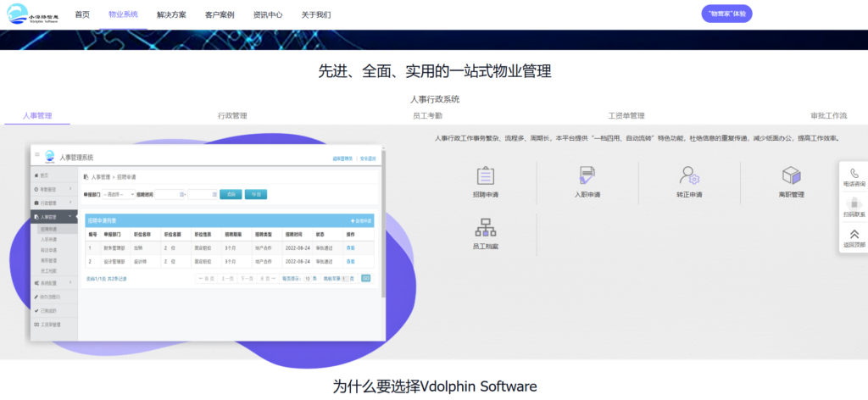Click the 首页 first-page pagination button
Screen dimensions: 868x400
pyautogui.click(x=207, y=279)
